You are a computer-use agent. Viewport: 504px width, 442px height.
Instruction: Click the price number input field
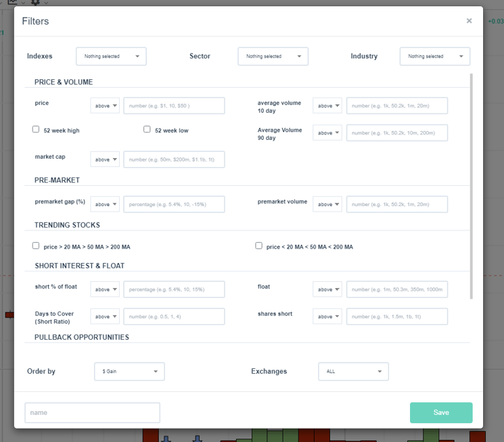coord(174,106)
